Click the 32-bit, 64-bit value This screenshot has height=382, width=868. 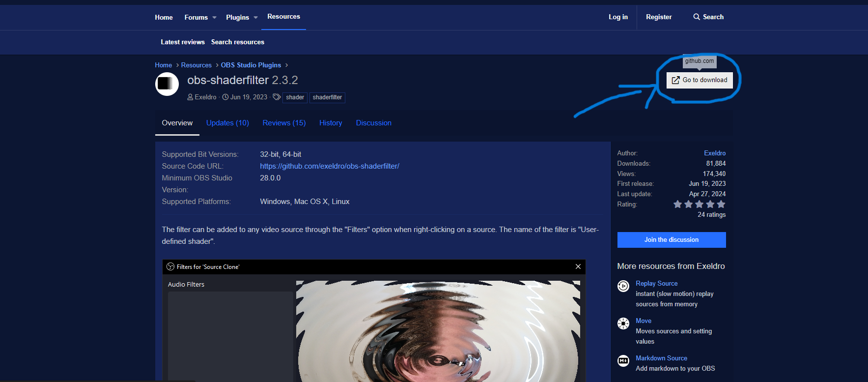pos(280,154)
